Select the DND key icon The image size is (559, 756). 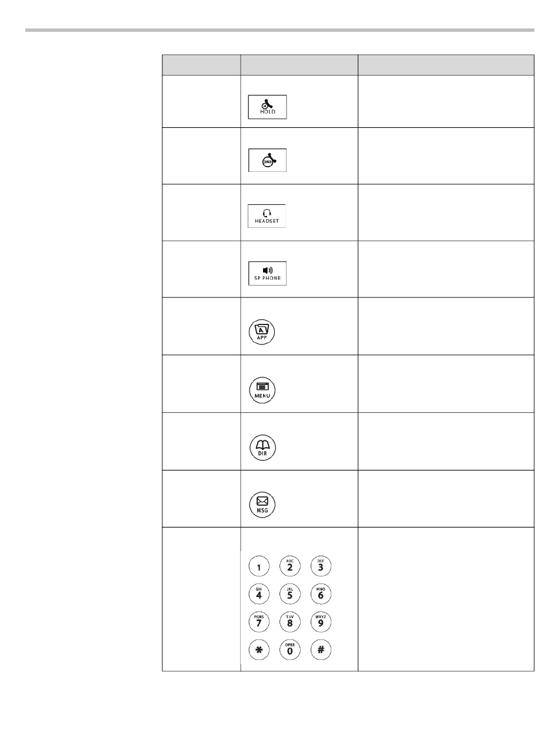[267, 160]
